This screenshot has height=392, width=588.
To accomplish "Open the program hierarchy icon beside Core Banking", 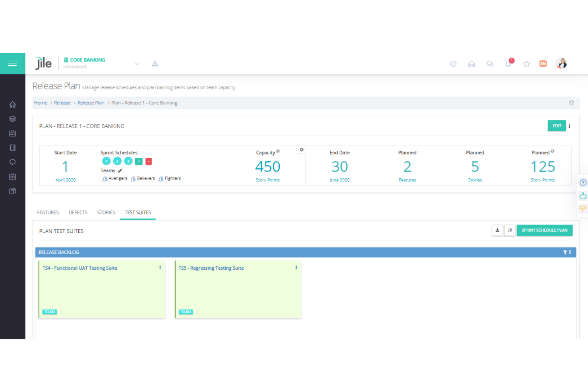I will coord(155,64).
